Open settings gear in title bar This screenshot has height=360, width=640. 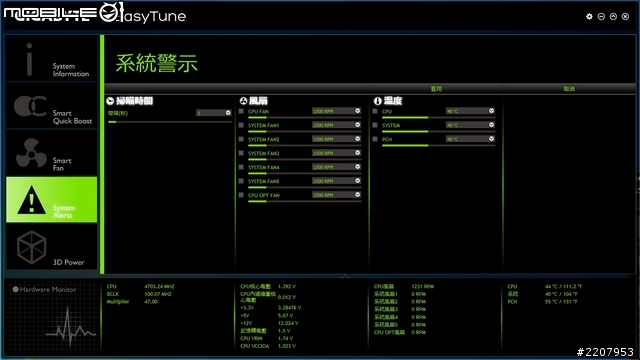click(589, 16)
